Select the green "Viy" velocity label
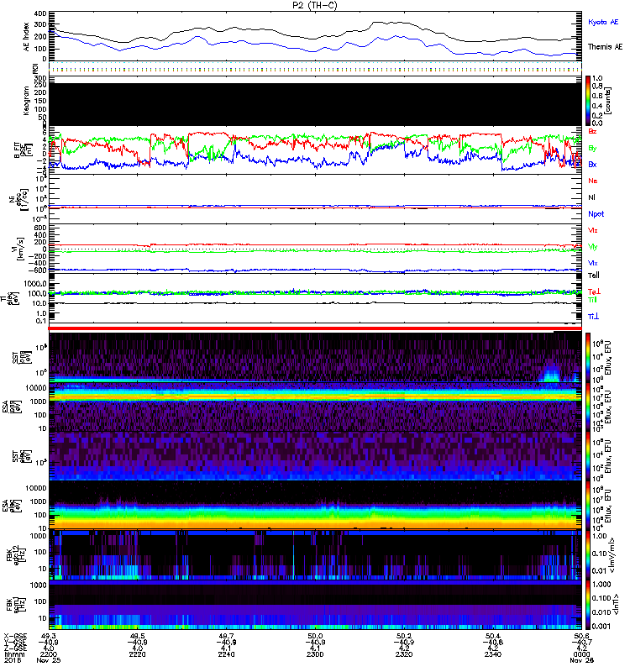The image size is (630, 672). click(593, 247)
